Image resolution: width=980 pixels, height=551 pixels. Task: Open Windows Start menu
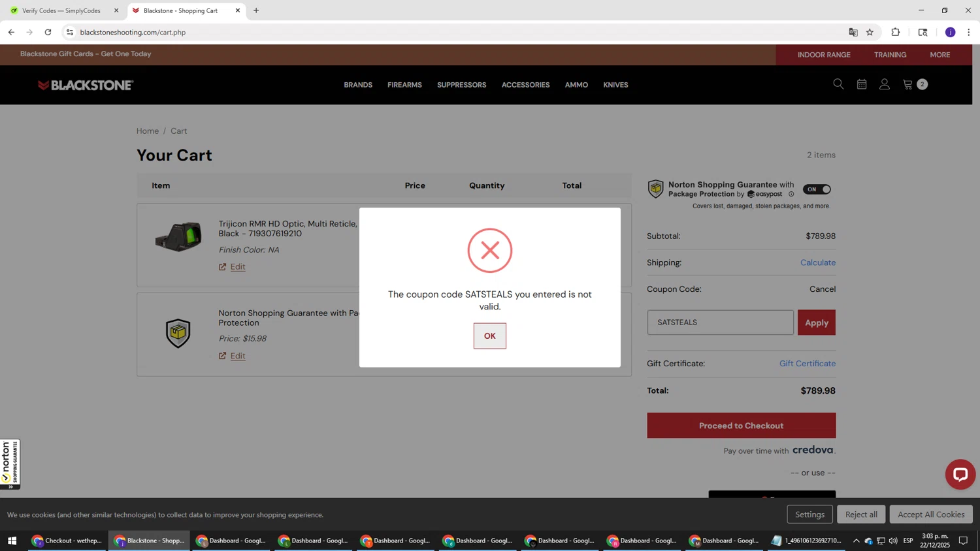pos(12,541)
